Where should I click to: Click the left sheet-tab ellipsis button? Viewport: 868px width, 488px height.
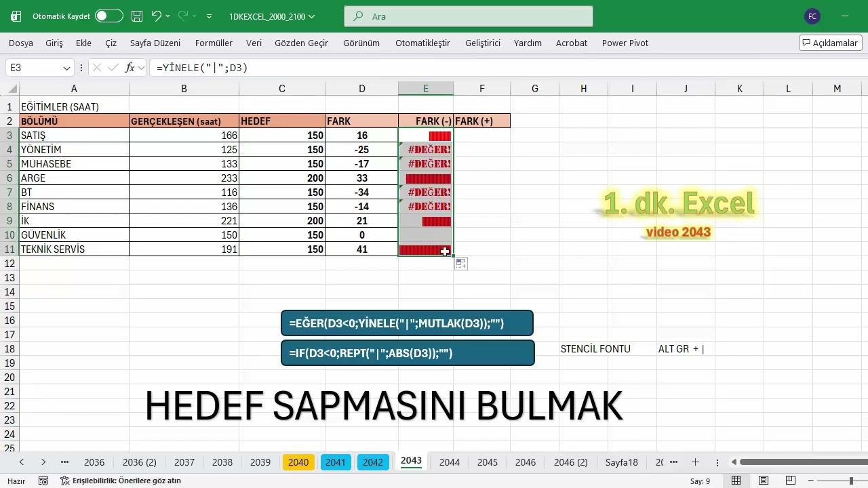pyautogui.click(x=64, y=462)
